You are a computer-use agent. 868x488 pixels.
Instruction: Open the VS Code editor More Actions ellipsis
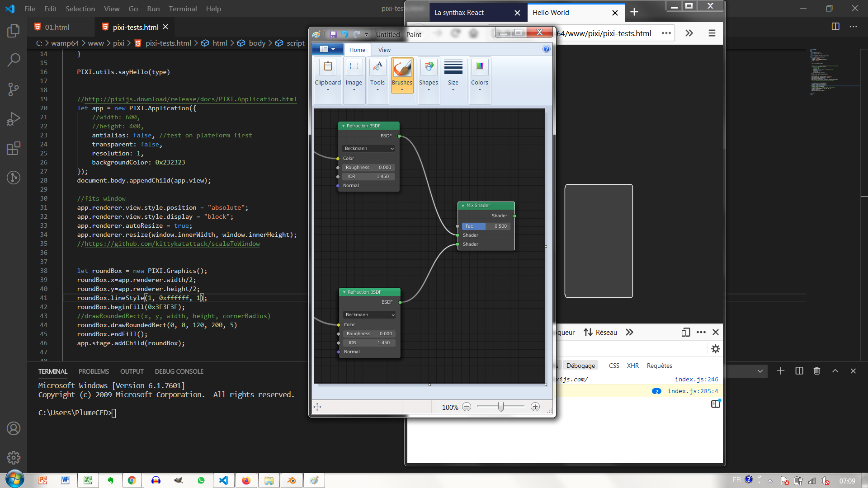click(853, 27)
